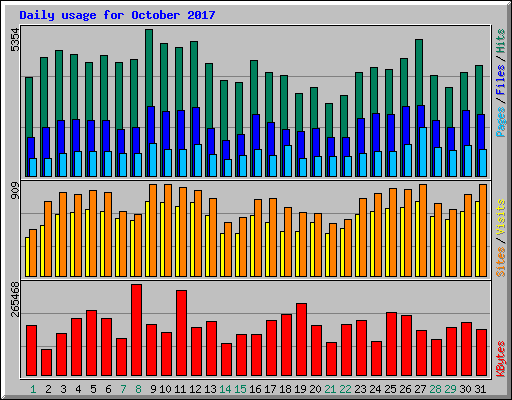Screen dimensions: 512x400
Task: Click the red KBytes bar for day 11
Action: tap(181, 333)
